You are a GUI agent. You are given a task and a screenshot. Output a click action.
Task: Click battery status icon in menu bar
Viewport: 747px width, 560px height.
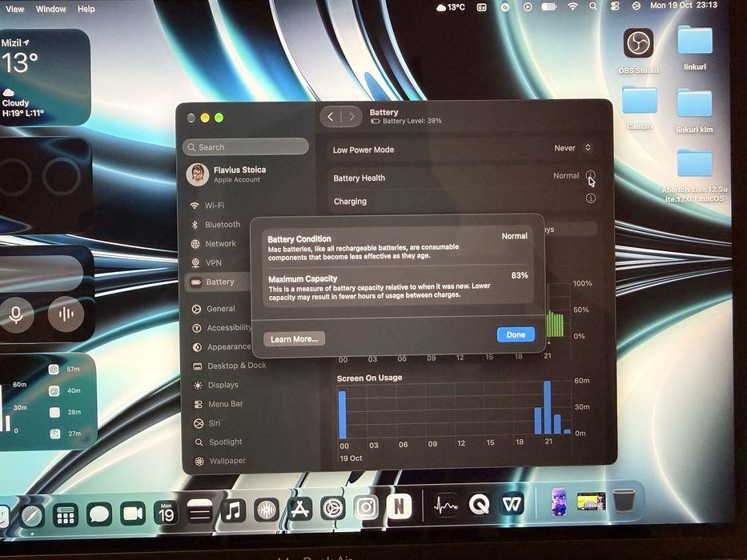(549, 6)
